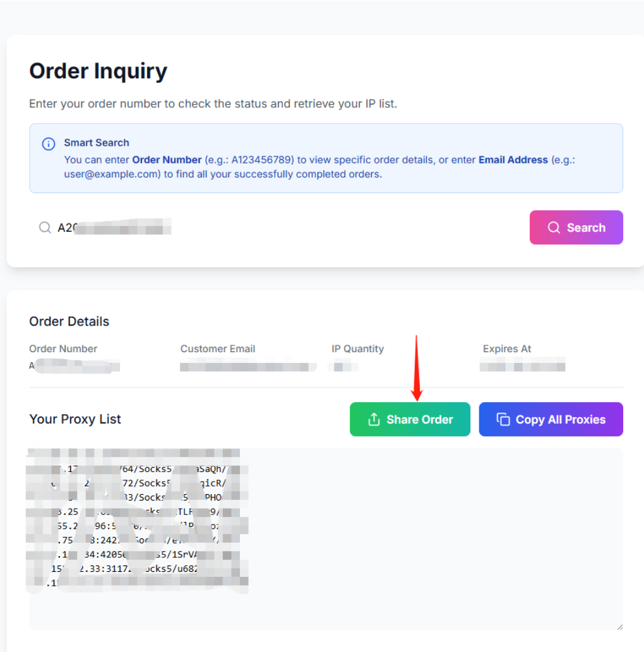Click the blurred Expires At value

point(522,365)
